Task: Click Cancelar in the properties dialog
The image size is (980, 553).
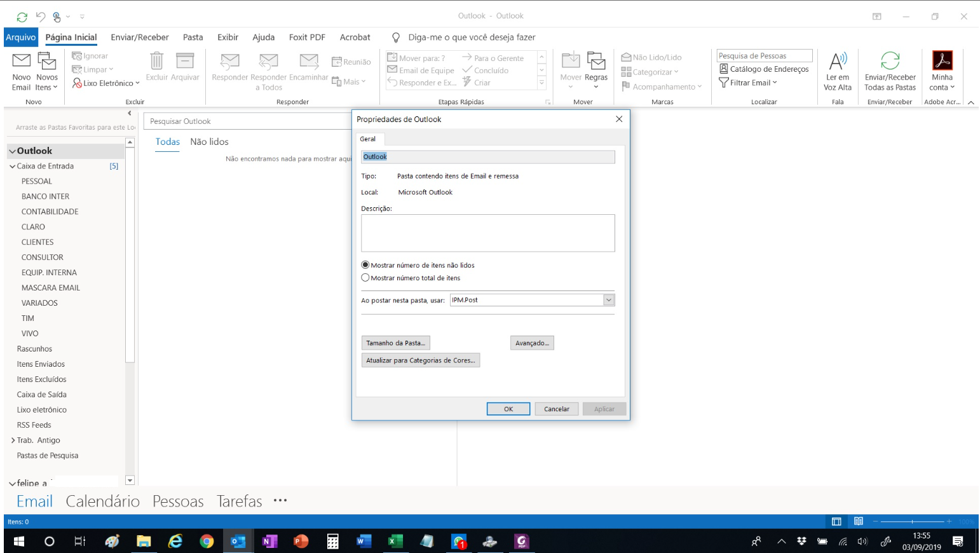Action: [557, 409]
